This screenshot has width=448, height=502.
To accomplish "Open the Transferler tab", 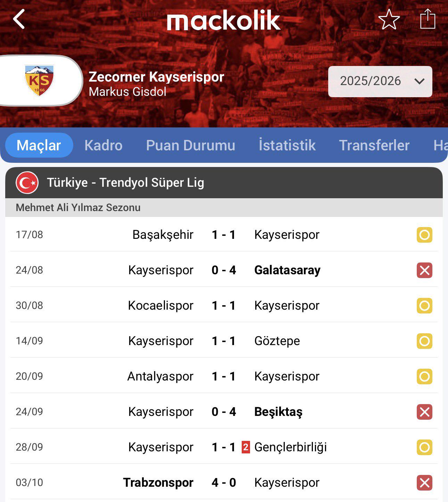I will click(374, 145).
